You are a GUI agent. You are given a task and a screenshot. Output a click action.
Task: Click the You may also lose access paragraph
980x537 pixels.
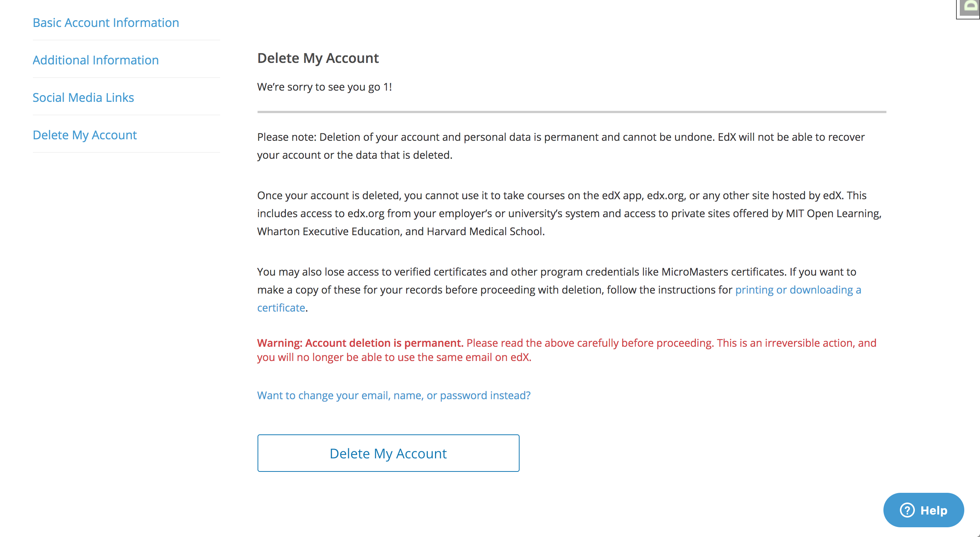pos(559,289)
